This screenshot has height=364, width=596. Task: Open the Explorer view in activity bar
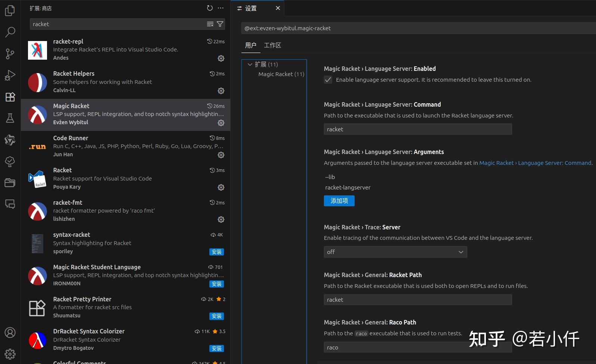click(x=10, y=10)
